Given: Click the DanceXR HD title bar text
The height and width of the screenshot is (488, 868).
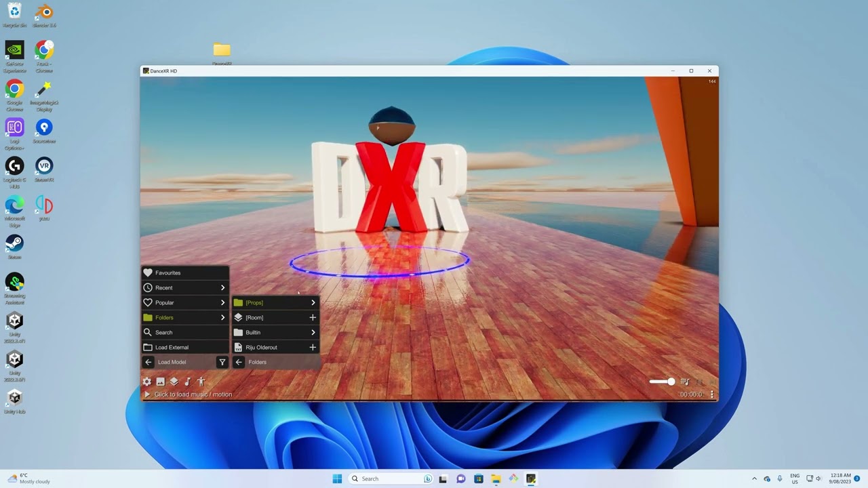Looking at the screenshot, I should [x=163, y=71].
